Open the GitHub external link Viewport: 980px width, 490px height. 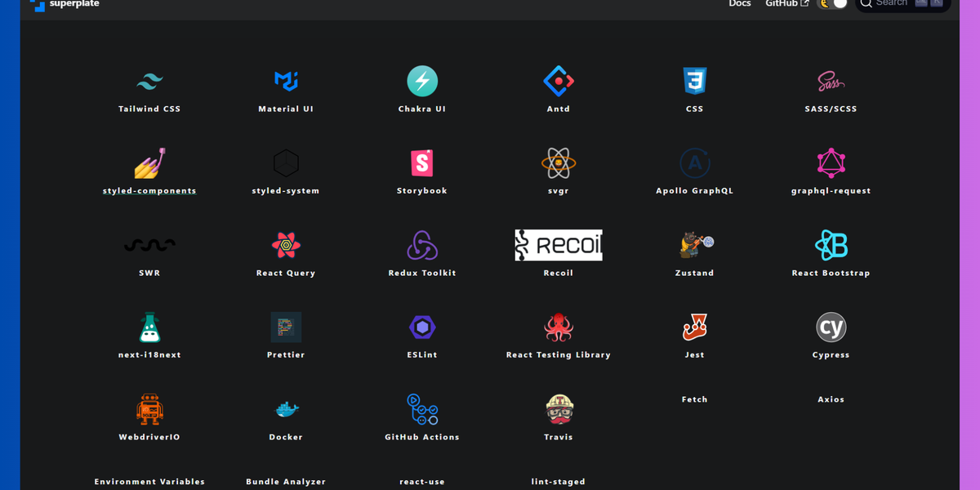click(x=787, y=3)
